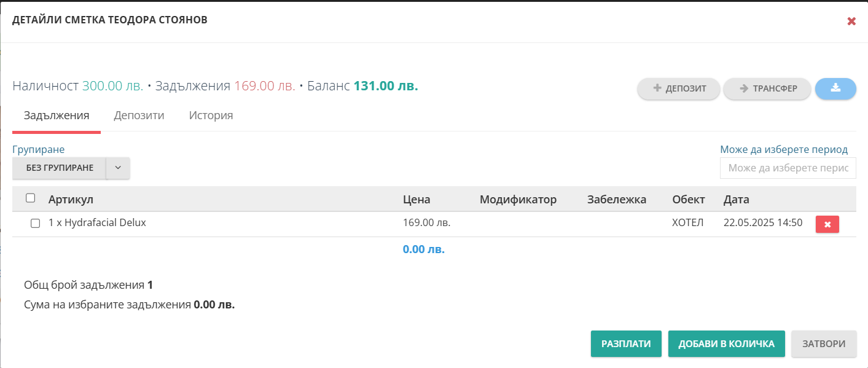Viewport: 868px width, 368px height.
Task: Delete the Hydrafacial Delux charge with red X
Action: tap(827, 224)
